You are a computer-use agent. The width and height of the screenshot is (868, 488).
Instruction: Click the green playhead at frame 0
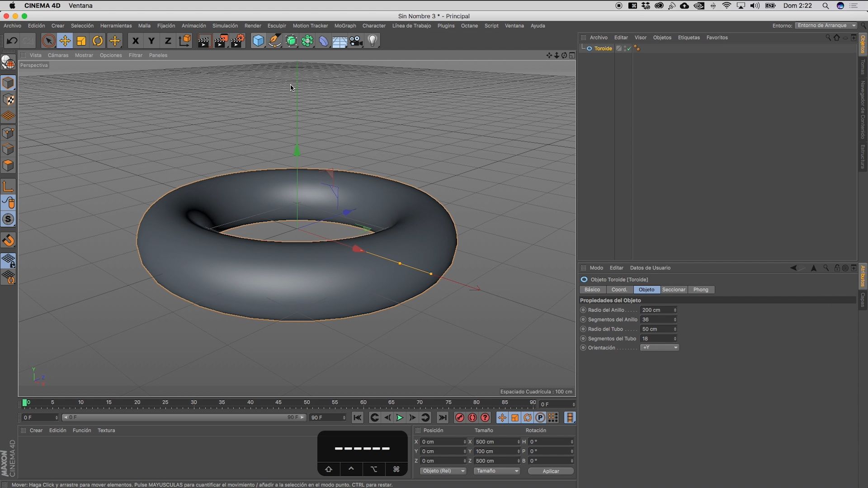click(24, 403)
